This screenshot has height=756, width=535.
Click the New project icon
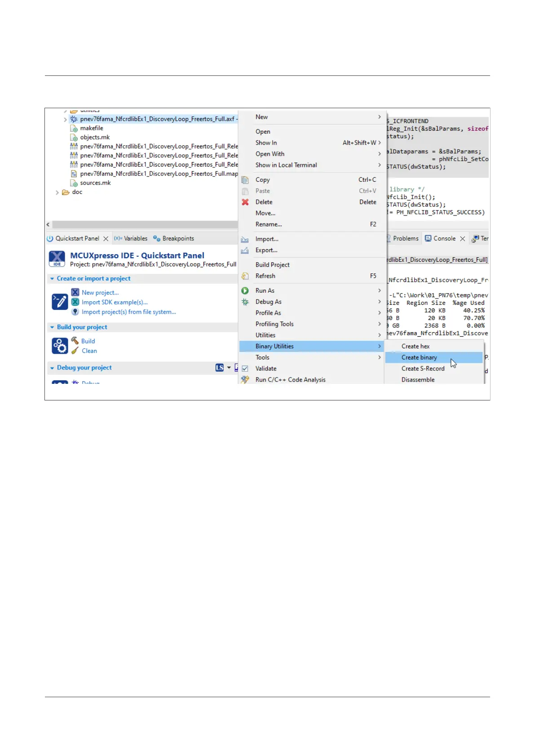click(x=75, y=292)
